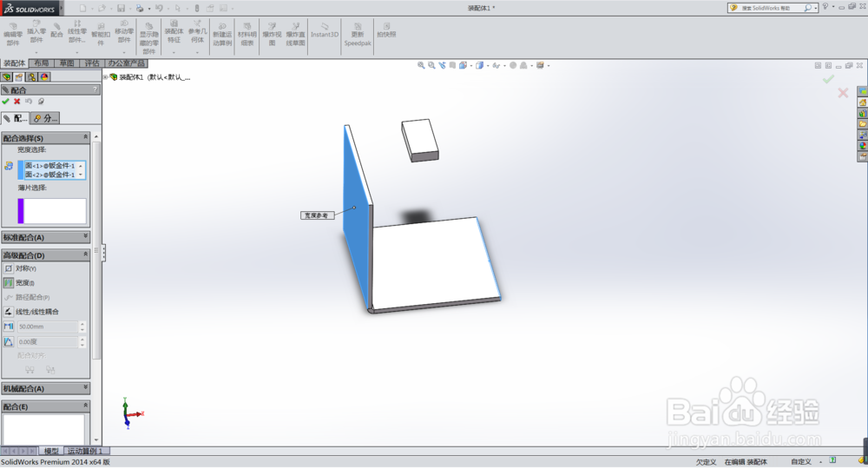Open Assembly Features (装配体特征) tool
Screen dimensions: 868x469
tap(174, 31)
